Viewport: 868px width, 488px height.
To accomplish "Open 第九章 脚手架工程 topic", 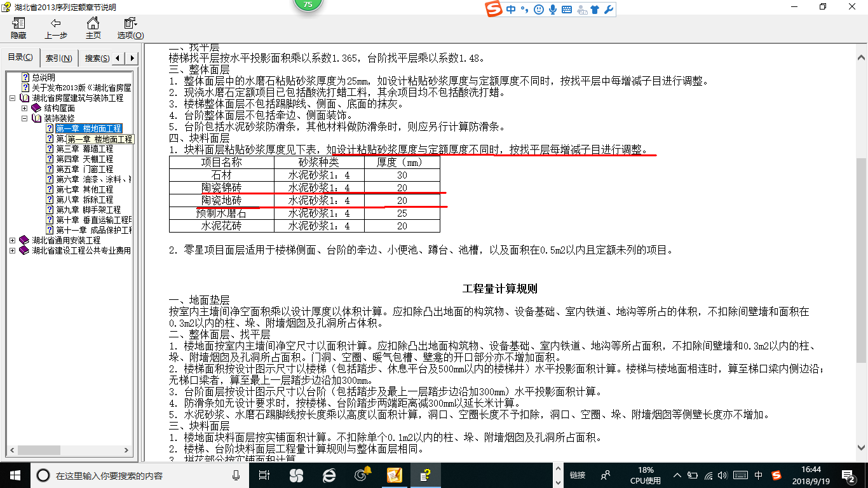I will tap(88, 210).
